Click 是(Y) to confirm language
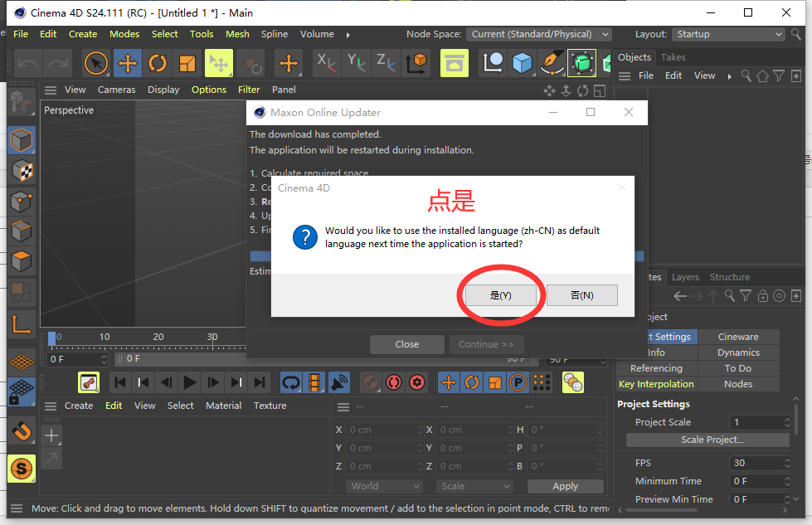The height and width of the screenshot is (525, 812). click(x=500, y=295)
